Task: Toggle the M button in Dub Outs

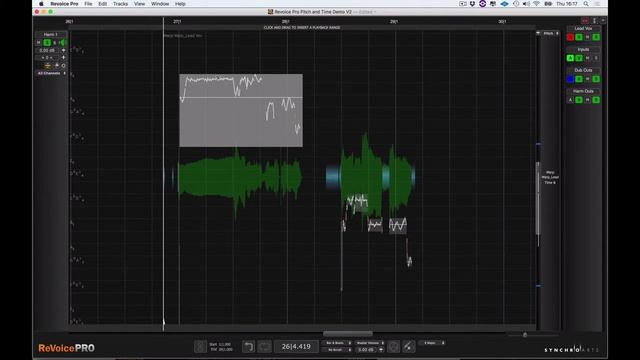Action: point(587,79)
